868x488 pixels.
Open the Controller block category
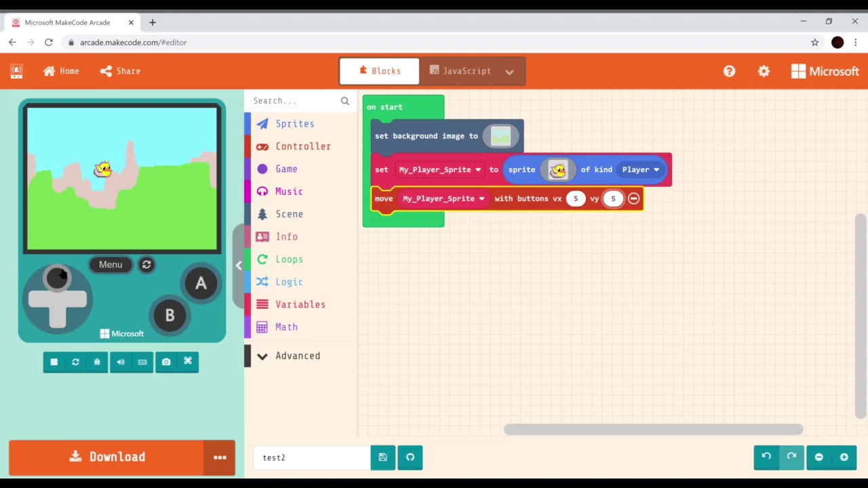pos(300,146)
